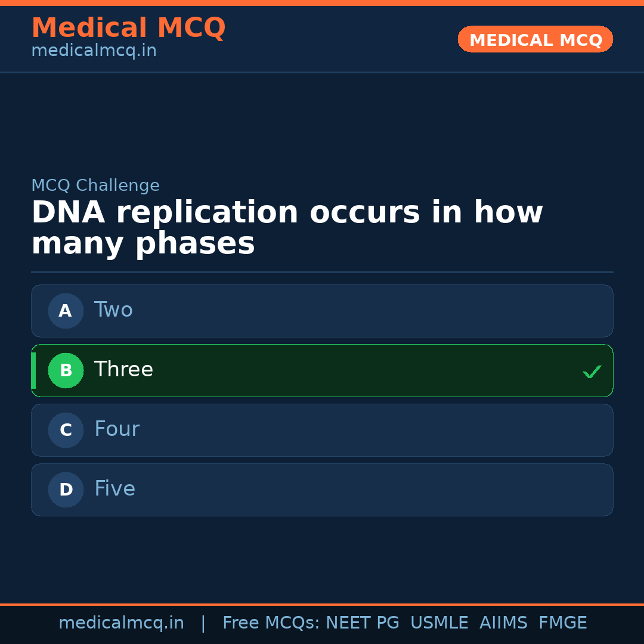Choose the highlighted answer Three
The height and width of the screenshot is (644, 644).
[322, 370]
